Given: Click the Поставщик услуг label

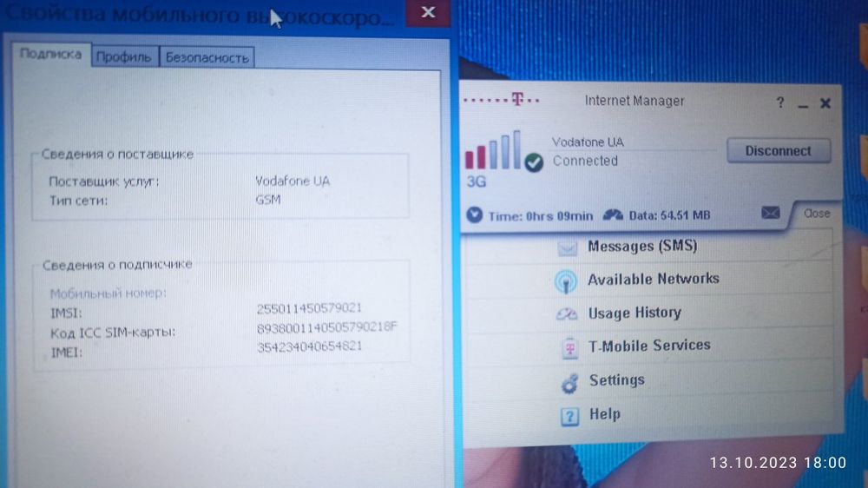Looking at the screenshot, I should pyautogui.click(x=103, y=181).
